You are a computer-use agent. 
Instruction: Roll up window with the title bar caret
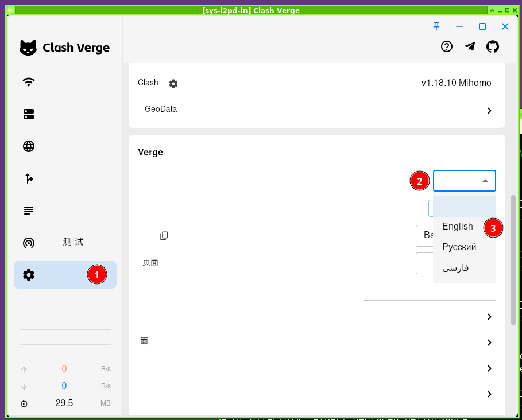pos(492,10)
